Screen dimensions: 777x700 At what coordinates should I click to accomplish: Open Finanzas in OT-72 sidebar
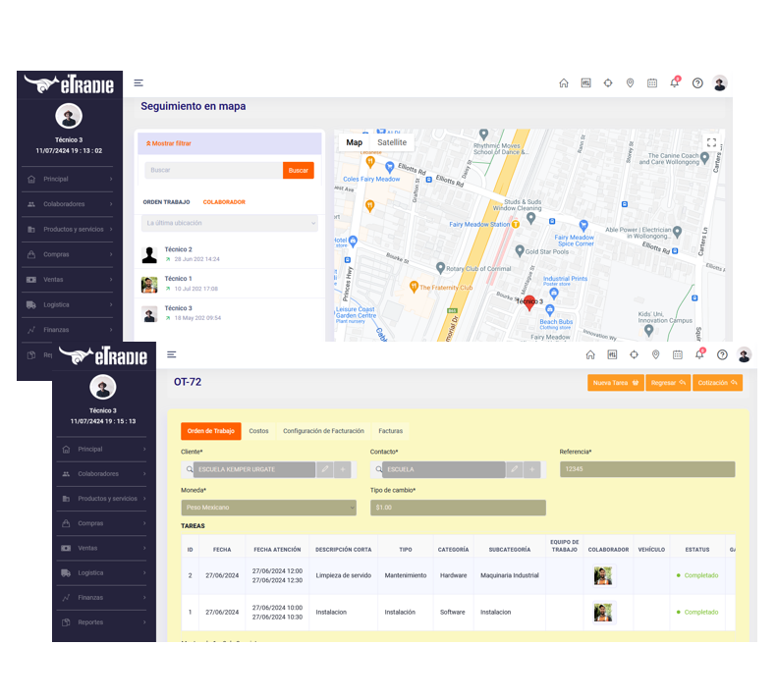pos(101,598)
